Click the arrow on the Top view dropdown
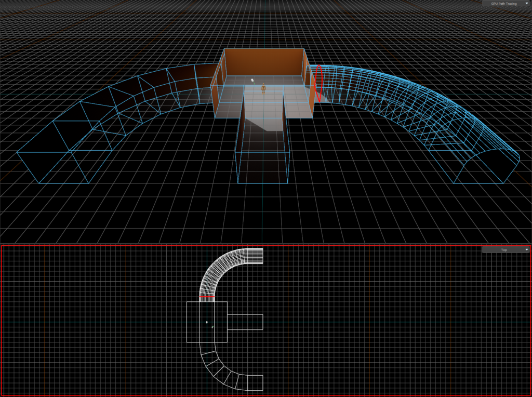Image resolution: width=532 pixels, height=397 pixels. point(526,250)
